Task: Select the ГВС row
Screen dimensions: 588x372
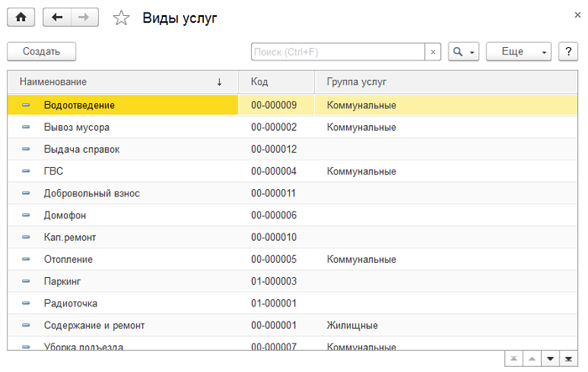Action: [292, 171]
